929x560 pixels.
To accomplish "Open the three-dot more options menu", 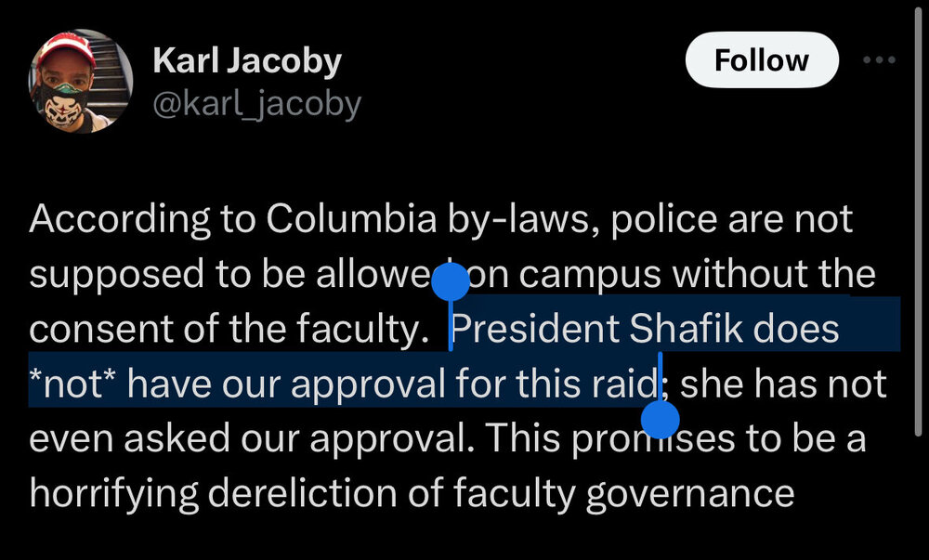I will point(878,60).
